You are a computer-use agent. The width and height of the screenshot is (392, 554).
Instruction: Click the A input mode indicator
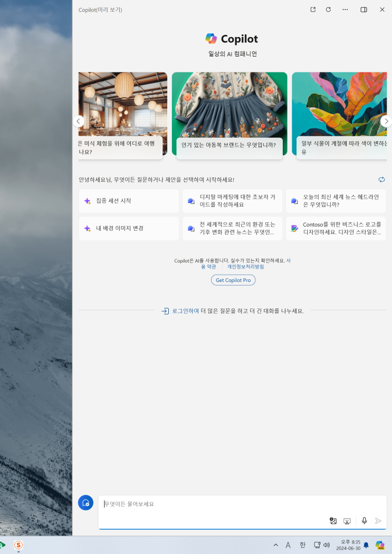288,545
